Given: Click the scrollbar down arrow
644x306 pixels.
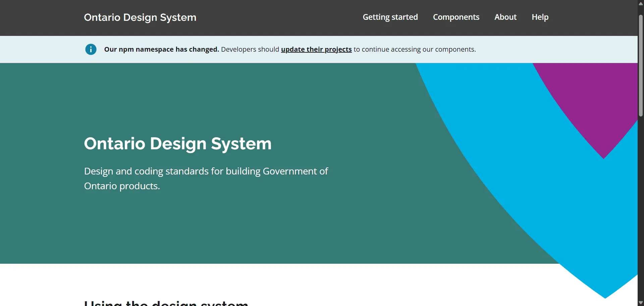Looking at the screenshot, I should pyautogui.click(x=641, y=303).
